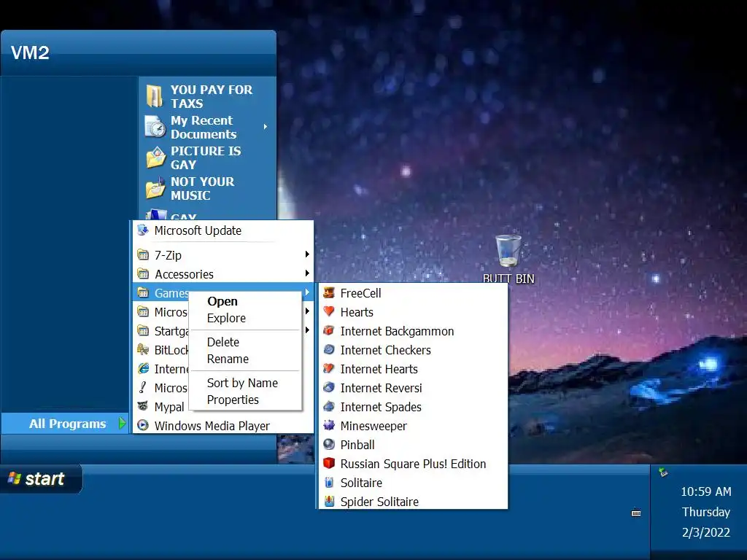
Task: Click the Microsoft Update shield icon
Action: pyautogui.click(x=143, y=230)
